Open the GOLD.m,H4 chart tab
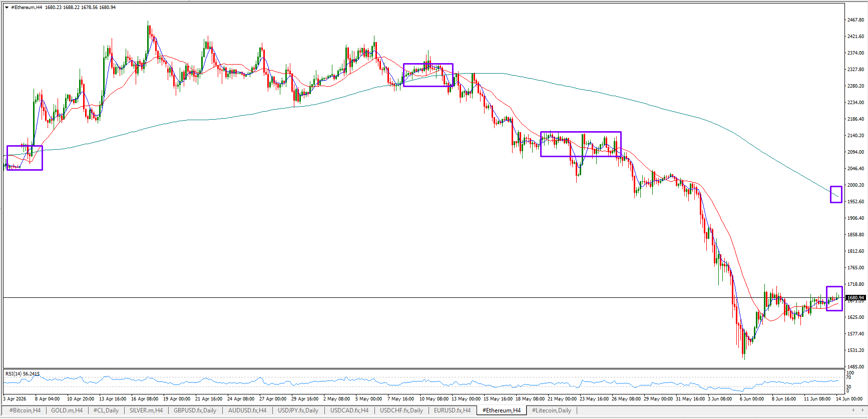 [x=67, y=410]
